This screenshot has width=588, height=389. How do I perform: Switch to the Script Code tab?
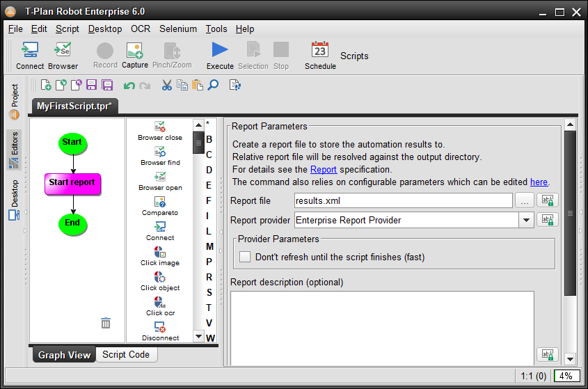point(126,354)
